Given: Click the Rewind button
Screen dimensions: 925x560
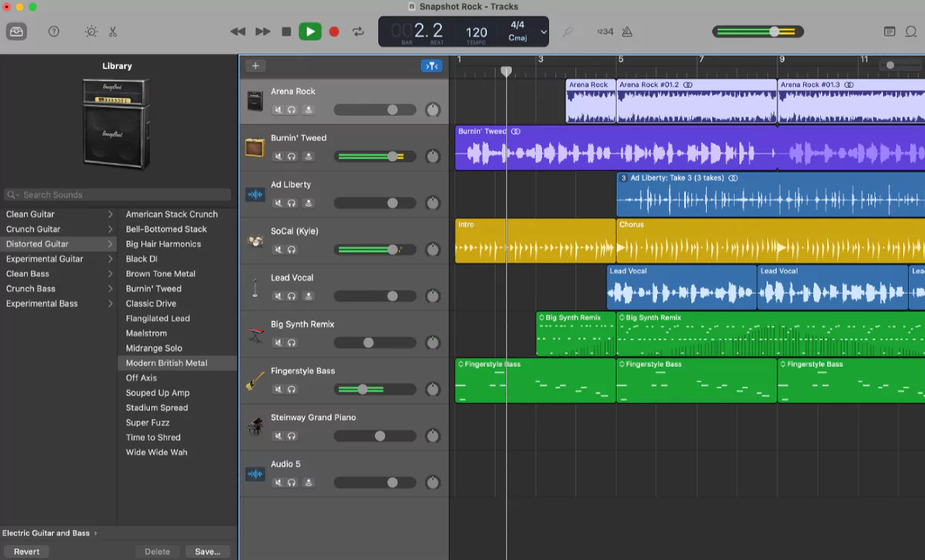Looking at the screenshot, I should (x=237, y=31).
